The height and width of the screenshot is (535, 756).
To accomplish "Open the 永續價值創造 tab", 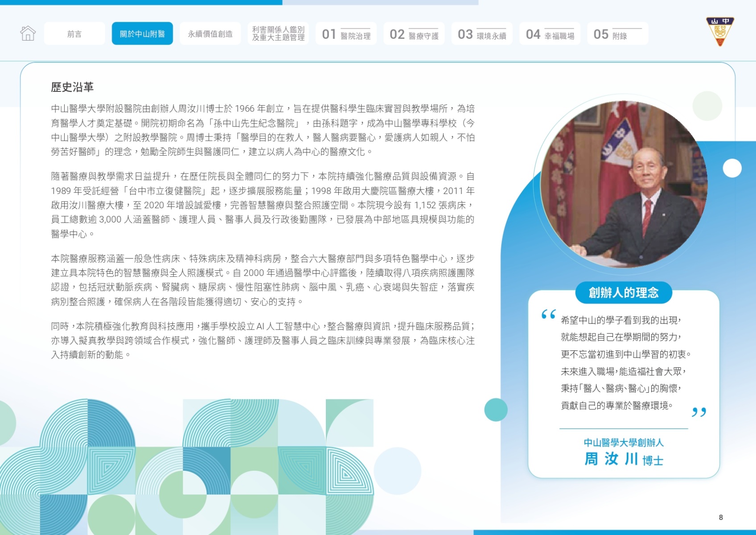I will coord(210,33).
